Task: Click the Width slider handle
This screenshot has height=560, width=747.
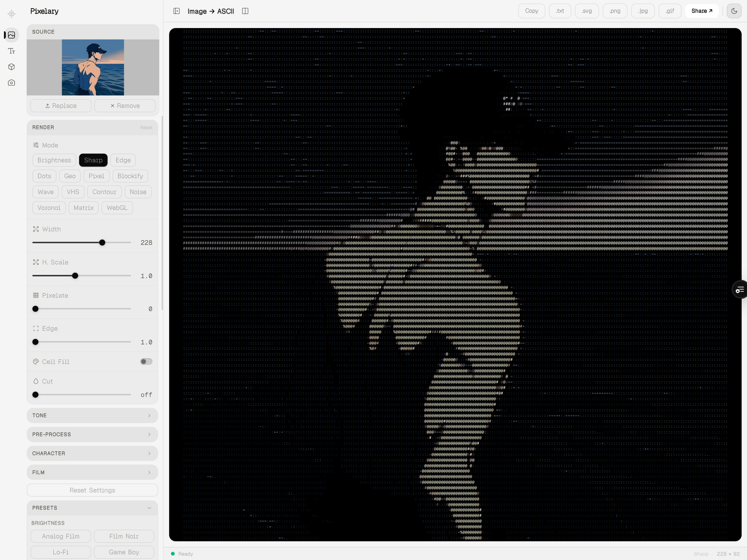Action: pyautogui.click(x=102, y=243)
